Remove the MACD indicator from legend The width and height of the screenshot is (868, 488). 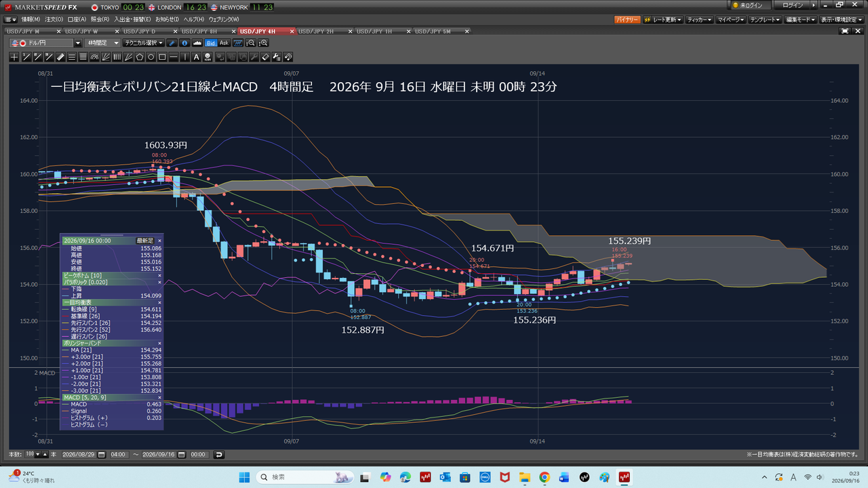click(160, 397)
